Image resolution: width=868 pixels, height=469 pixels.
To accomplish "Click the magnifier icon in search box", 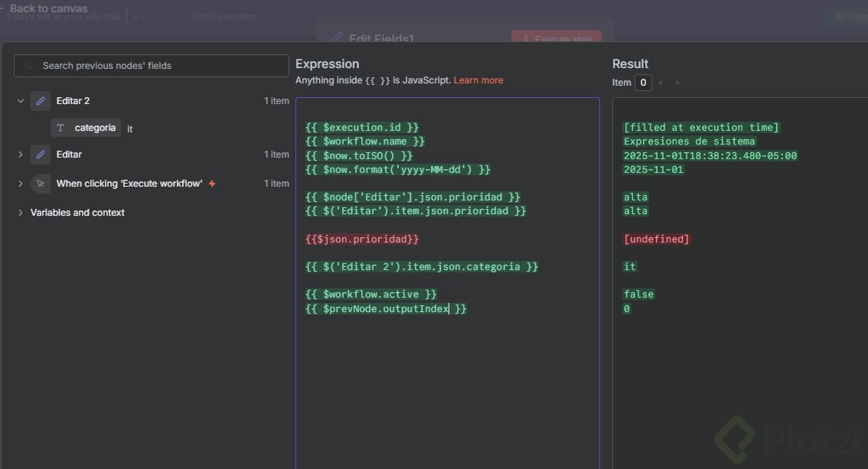I will coord(30,66).
